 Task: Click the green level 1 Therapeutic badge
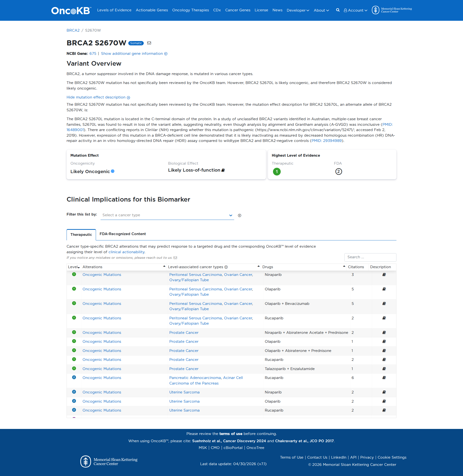277,172
